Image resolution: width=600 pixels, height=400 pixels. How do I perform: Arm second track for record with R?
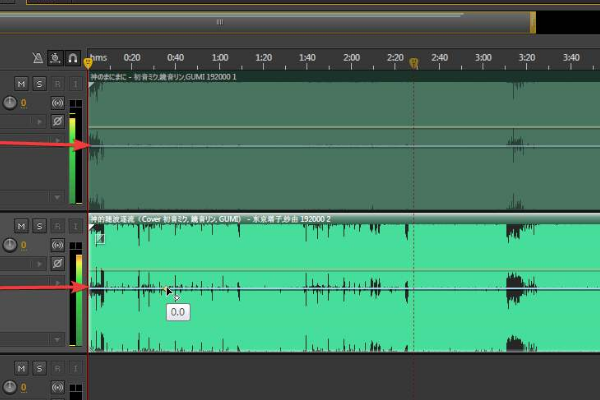(57, 226)
